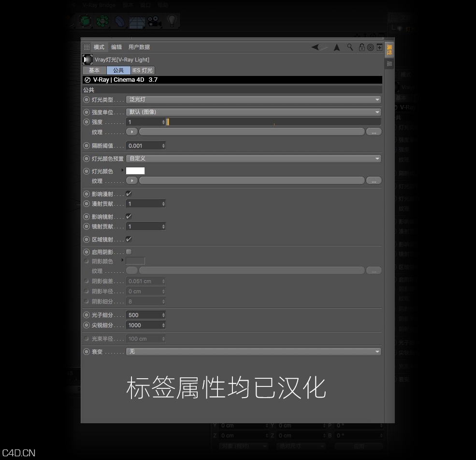Image resolution: width=476 pixels, height=460 pixels.
Task: Click the 强度 value field
Action: (x=144, y=122)
